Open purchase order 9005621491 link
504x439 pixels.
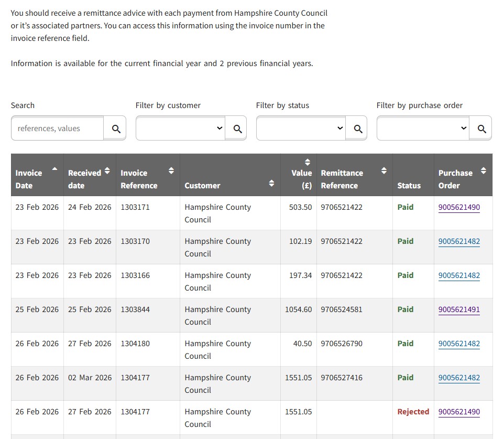459,309
